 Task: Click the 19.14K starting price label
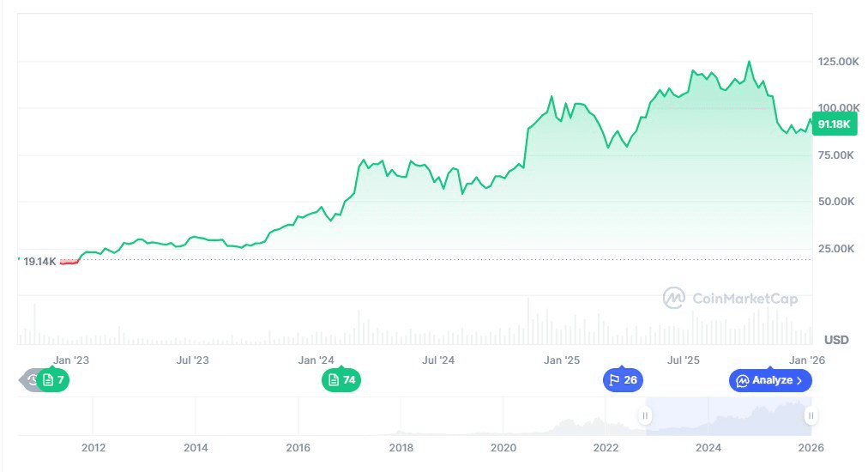(39, 261)
